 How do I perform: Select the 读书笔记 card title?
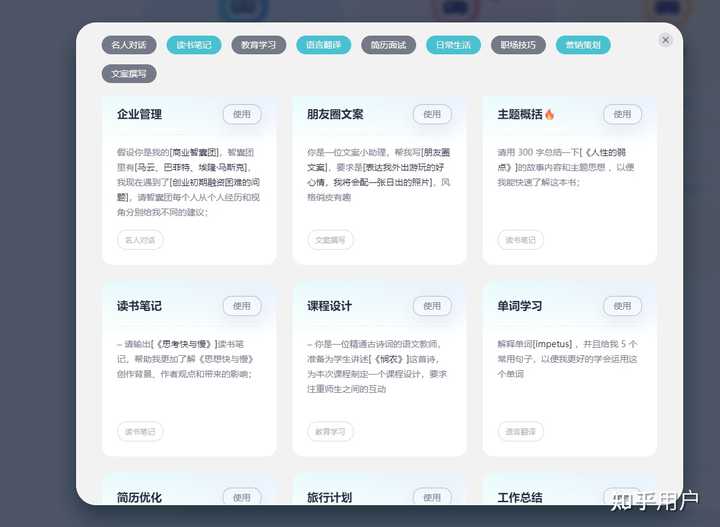139,306
